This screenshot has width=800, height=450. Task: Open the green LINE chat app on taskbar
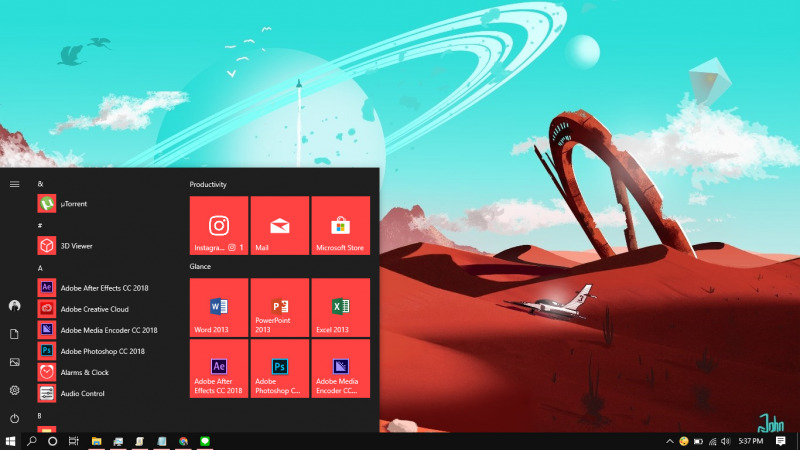[205, 441]
